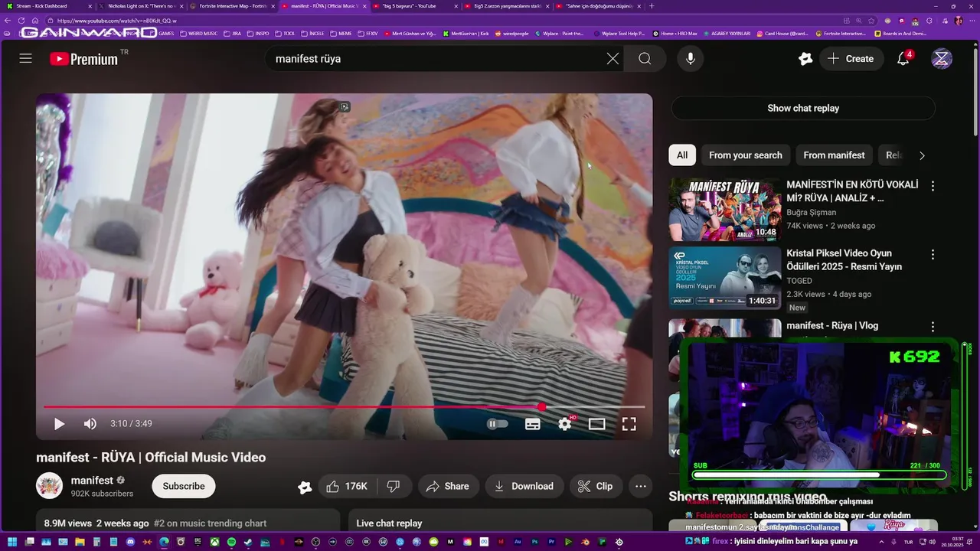Open options for MANİFEST'İN EN KÖTÜ VOKALİ video
980x551 pixels.
pos(933,186)
